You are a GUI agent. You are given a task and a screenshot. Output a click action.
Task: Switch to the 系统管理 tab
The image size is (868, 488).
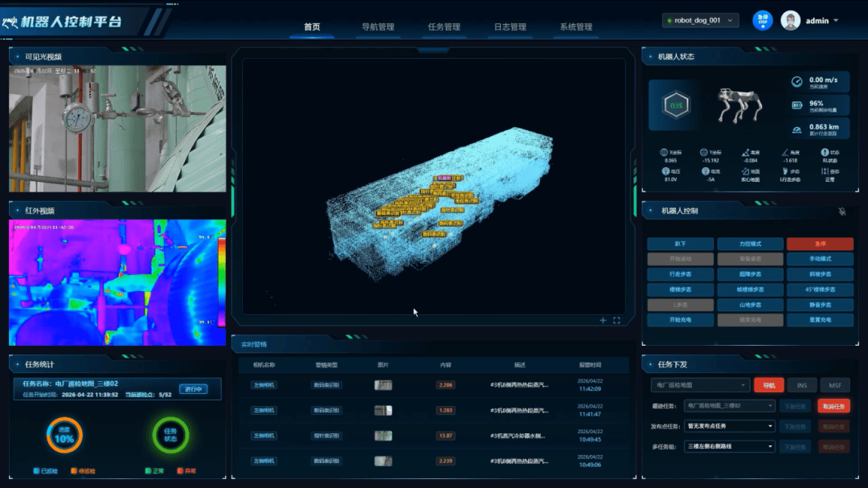[x=575, y=27]
